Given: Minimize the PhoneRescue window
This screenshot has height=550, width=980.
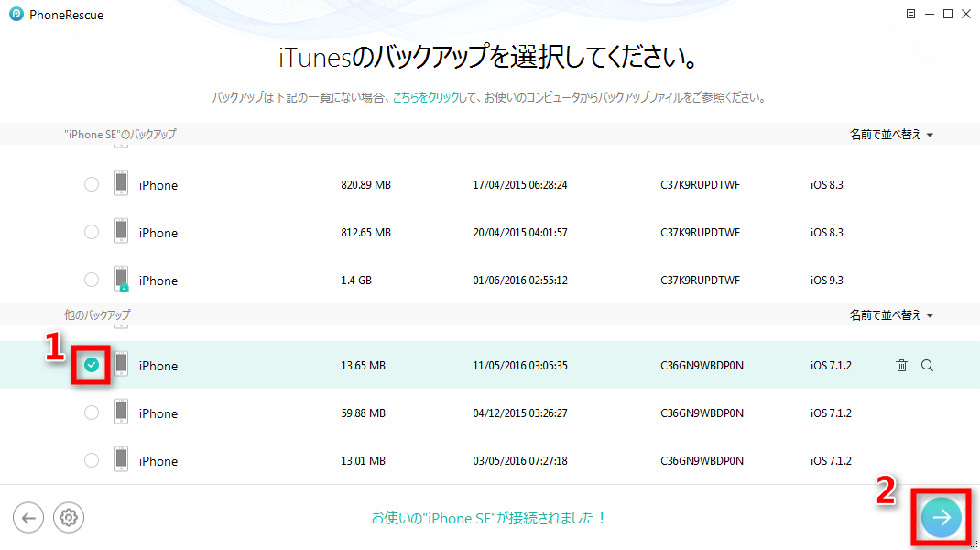Looking at the screenshot, I should point(930,14).
